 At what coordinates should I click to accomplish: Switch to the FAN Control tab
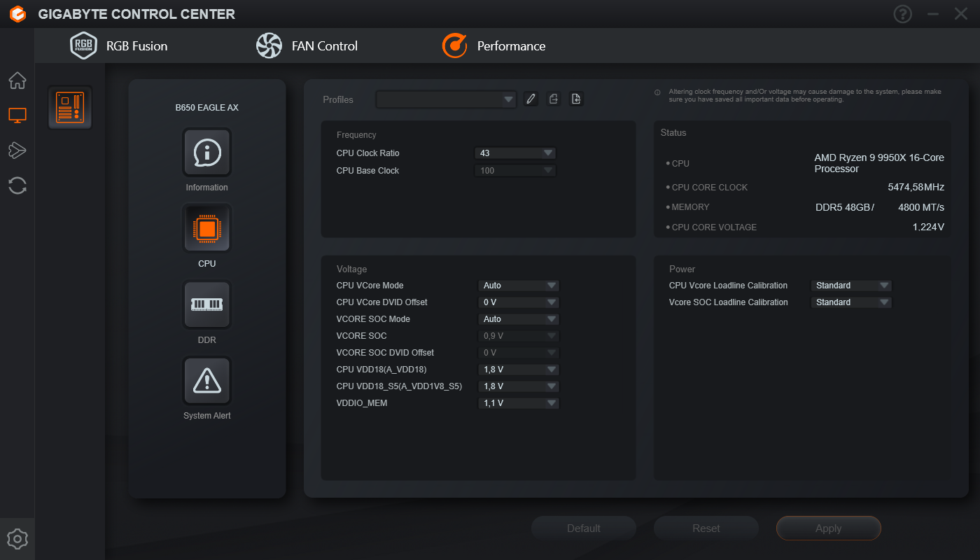pyautogui.click(x=307, y=45)
